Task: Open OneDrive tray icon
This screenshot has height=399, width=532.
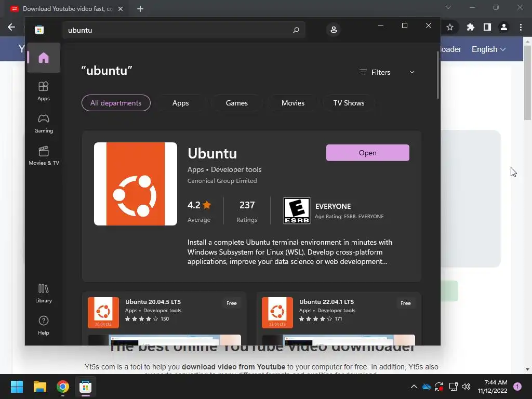Action: click(427, 387)
